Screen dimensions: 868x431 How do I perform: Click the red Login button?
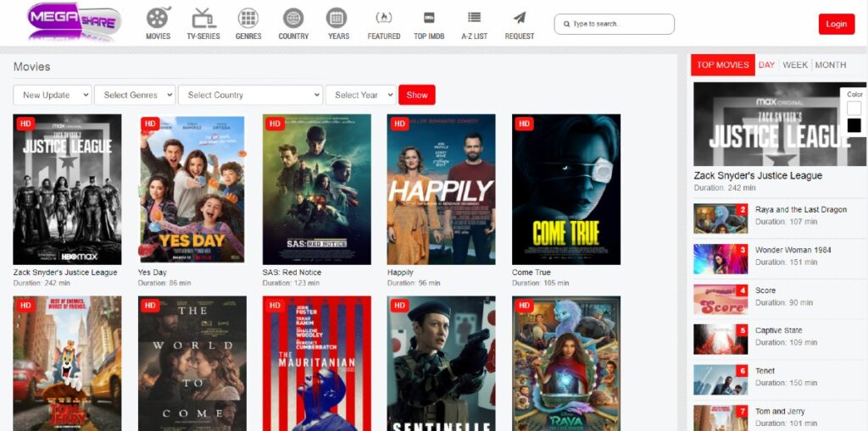pos(837,24)
